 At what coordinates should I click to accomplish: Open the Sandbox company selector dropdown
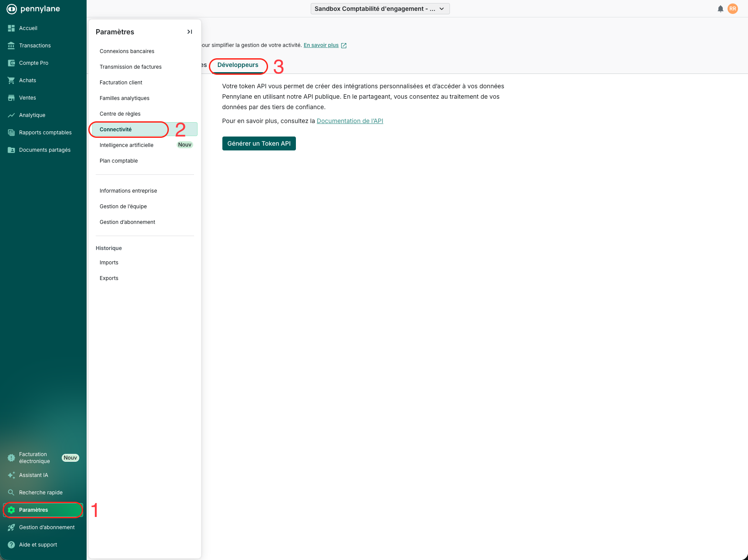click(380, 9)
